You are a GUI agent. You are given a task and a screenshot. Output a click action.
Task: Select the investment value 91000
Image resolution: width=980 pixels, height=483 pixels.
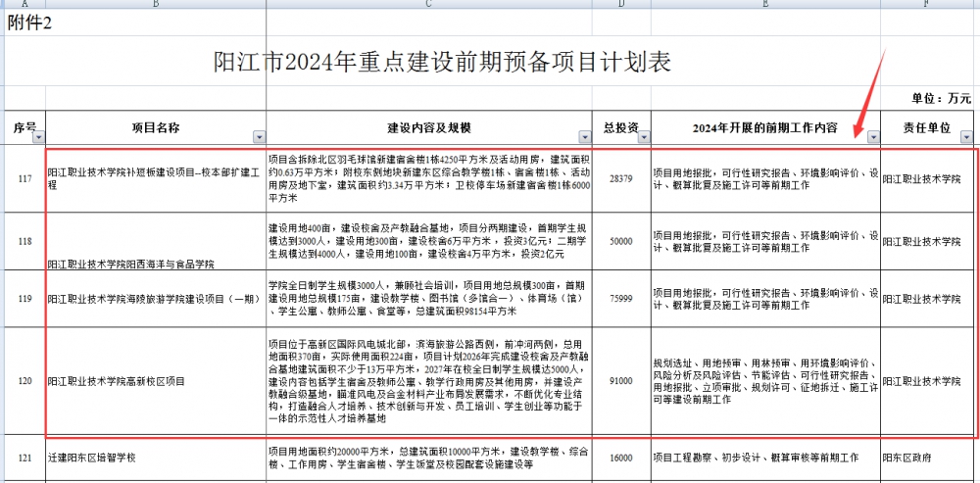tap(622, 380)
